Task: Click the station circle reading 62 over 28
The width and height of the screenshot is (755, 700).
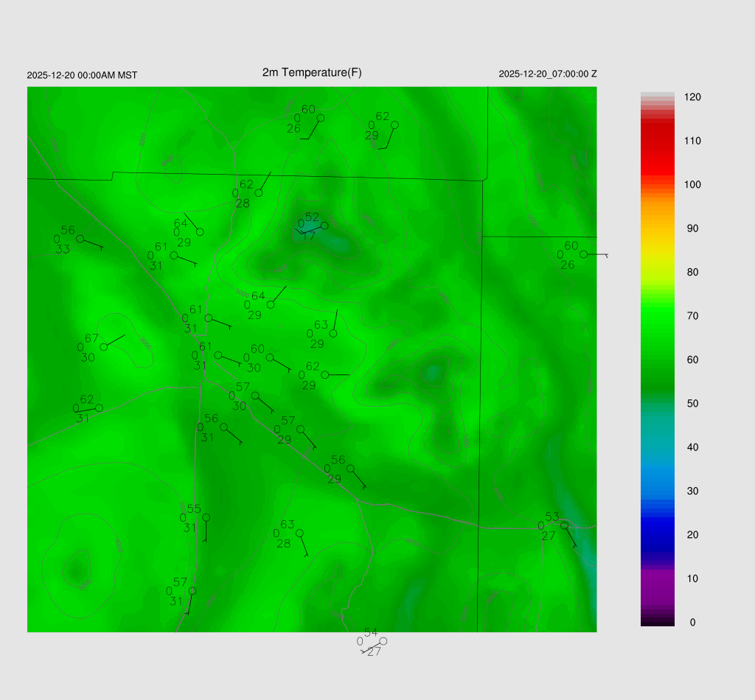Action: [259, 193]
